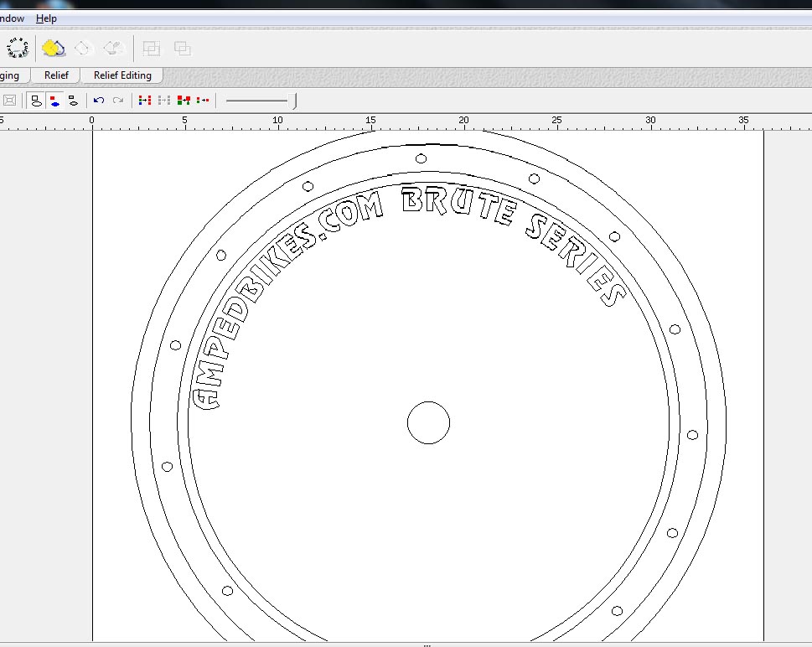This screenshot has width=812, height=647.
Task: Toggle the outlined square-and-ellipse view button
Action: click(36, 101)
